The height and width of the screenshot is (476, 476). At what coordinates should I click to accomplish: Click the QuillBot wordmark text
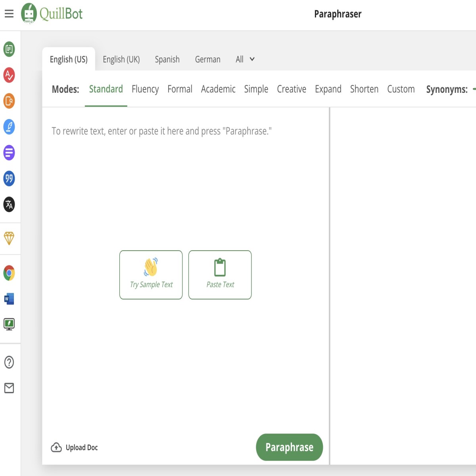pyautogui.click(x=61, y=14)
